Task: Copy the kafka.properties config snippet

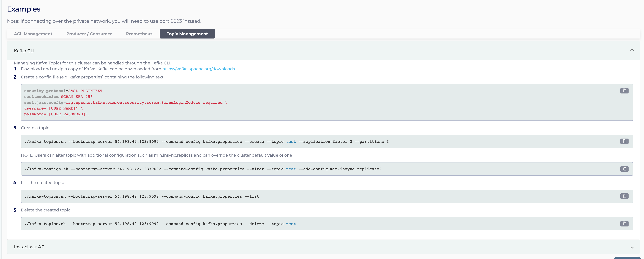Action: point(624,91)
